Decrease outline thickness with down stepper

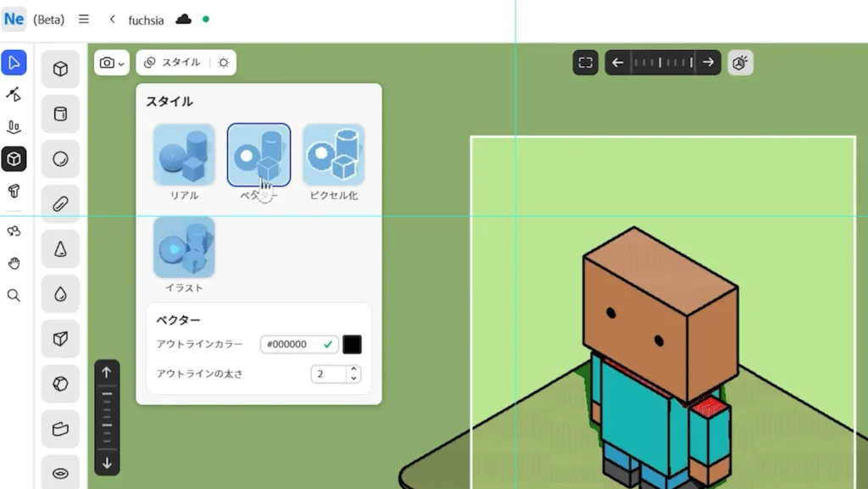tap(353, 378)
